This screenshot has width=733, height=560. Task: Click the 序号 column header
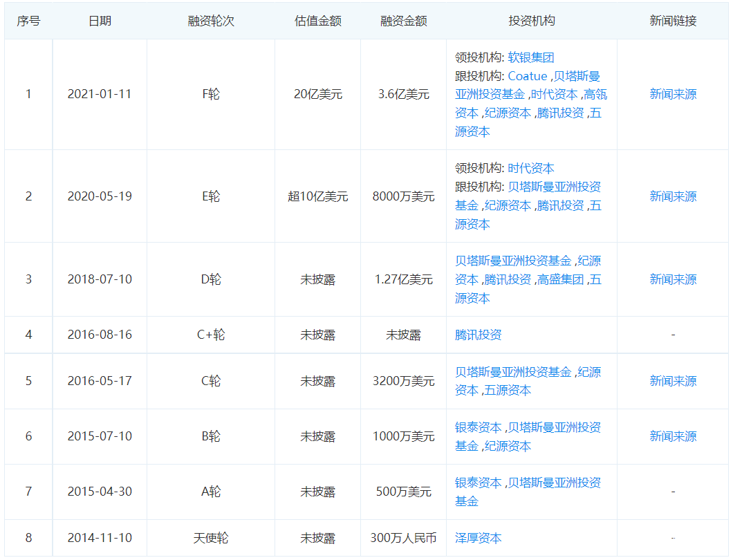(28, 21)
